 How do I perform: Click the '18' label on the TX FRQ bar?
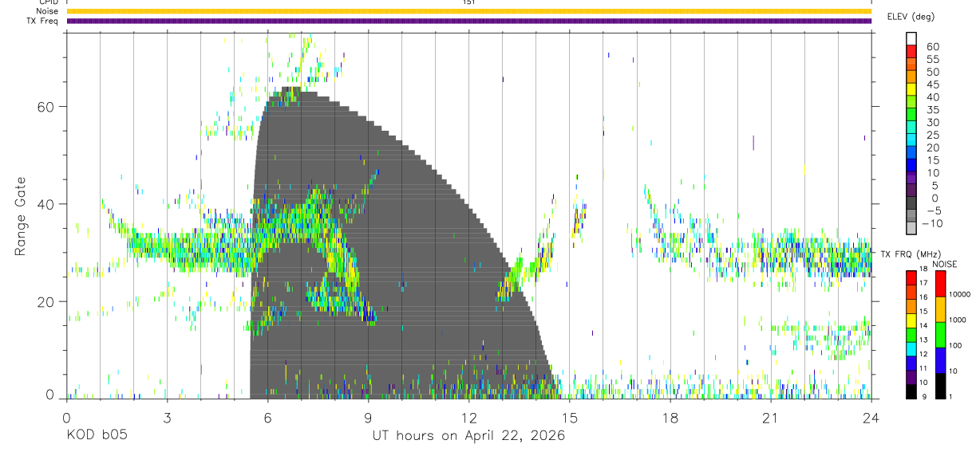coord(923,269)
